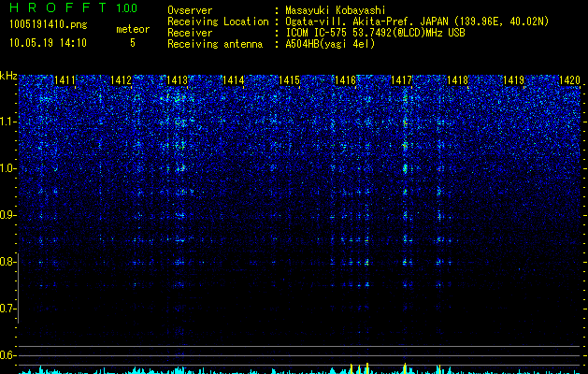This screenshot has width=588, height=374.
Task: Click the meteor count value 5
Action: coord(133,43)
